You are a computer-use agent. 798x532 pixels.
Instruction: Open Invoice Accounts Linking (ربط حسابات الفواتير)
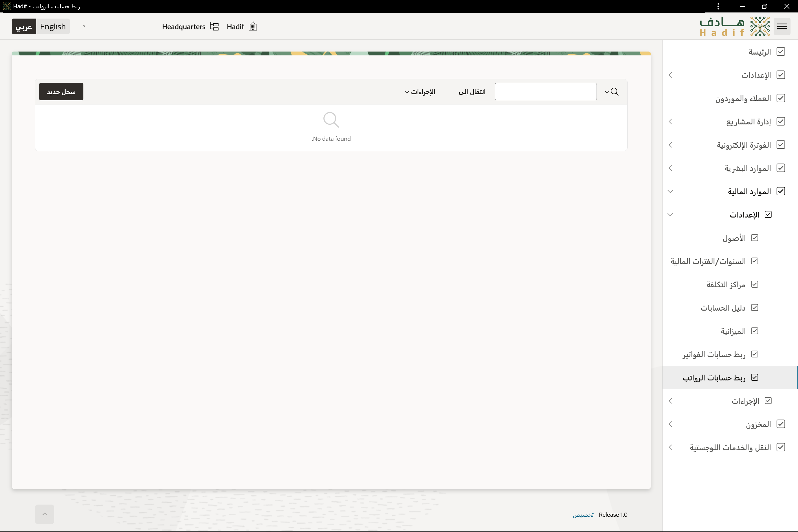(714, 354)
